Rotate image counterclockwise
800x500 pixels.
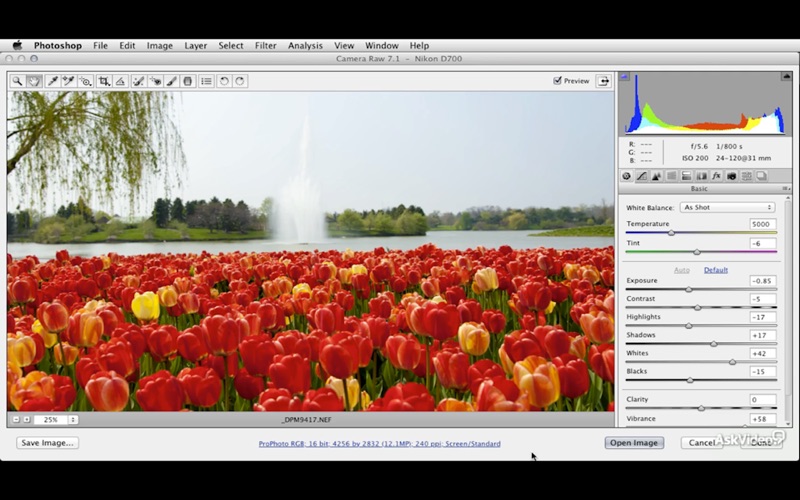coord(223,81)
